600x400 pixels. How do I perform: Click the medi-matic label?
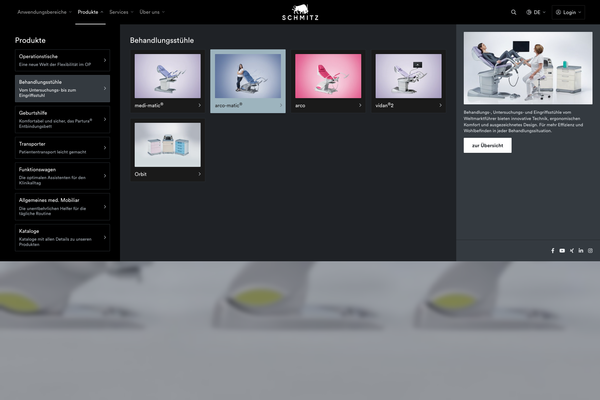tap(149, 105)
